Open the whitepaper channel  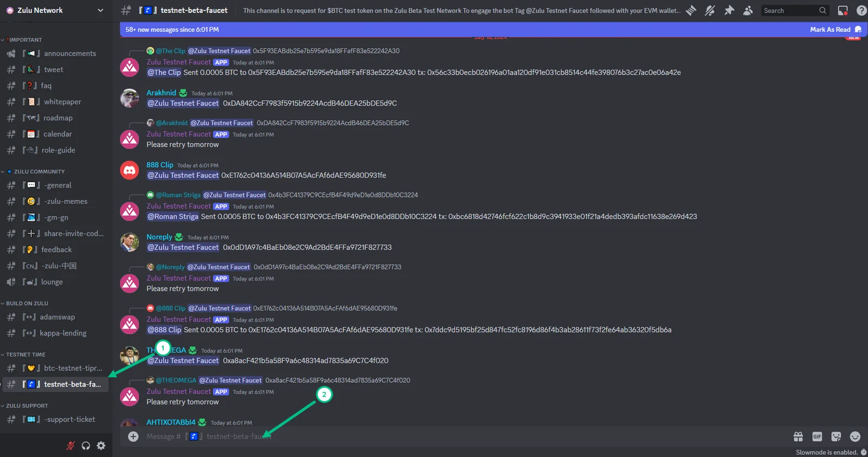click(56, 101)
